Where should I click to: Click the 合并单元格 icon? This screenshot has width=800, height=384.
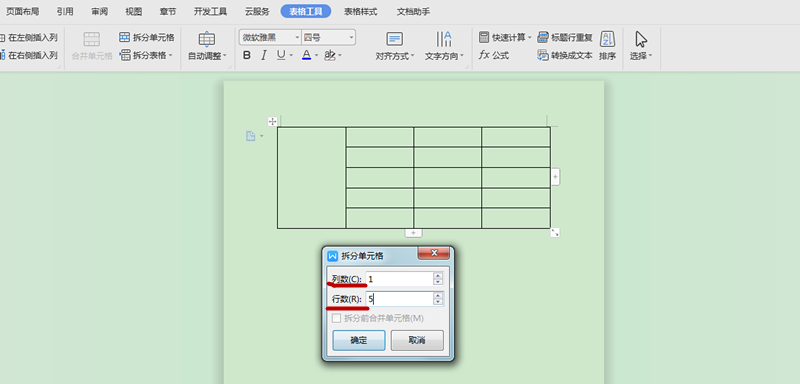pos(92,39)
